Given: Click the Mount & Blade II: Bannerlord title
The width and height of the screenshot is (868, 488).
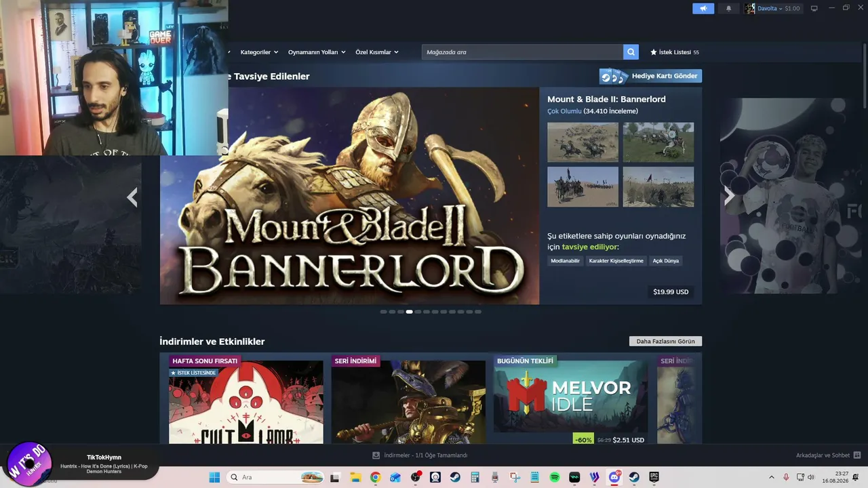Looking at the screenshot, I should tap(606, 99).
